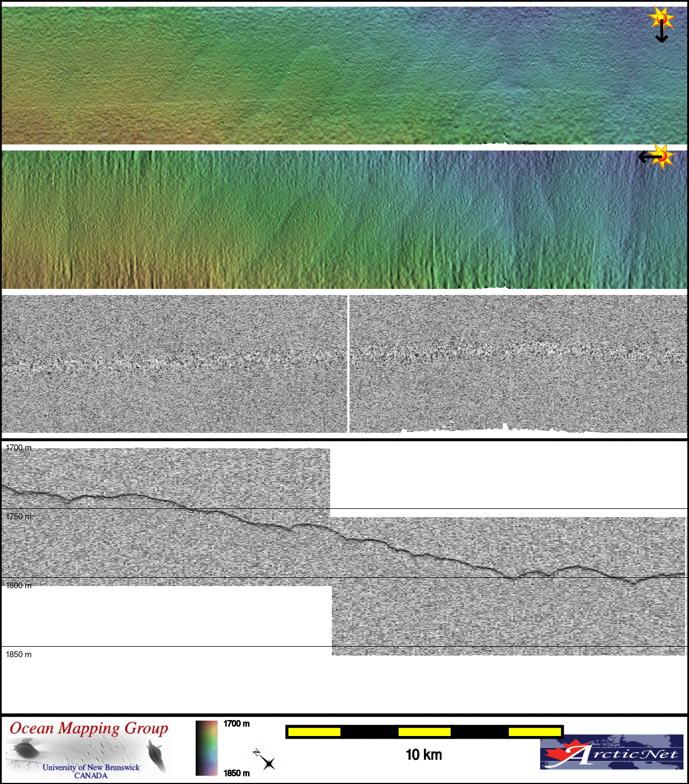Viewport: 689px width, 784px height.
Task: Click the Ocean Mapping Group title text
Action: coord(89,728)
